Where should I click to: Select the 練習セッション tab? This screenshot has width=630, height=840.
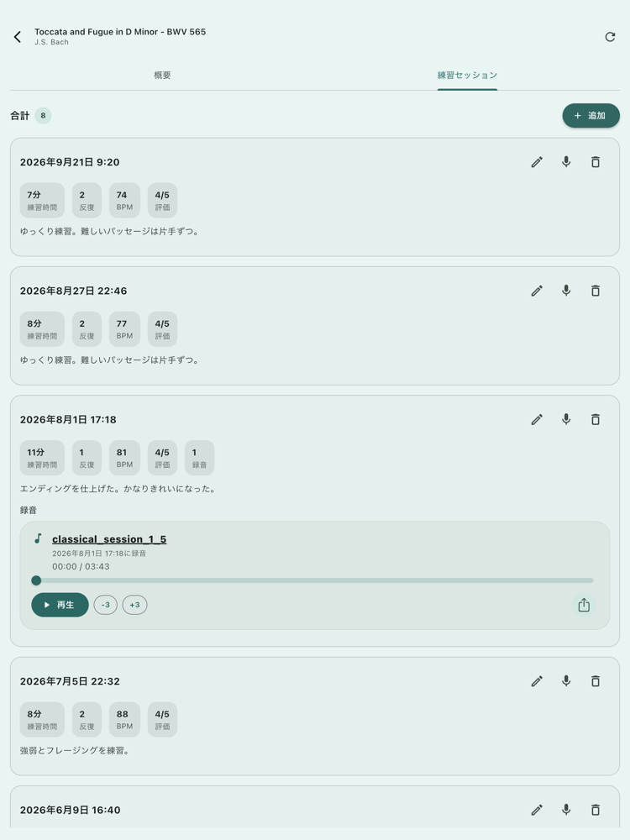(x=467, y=75)
